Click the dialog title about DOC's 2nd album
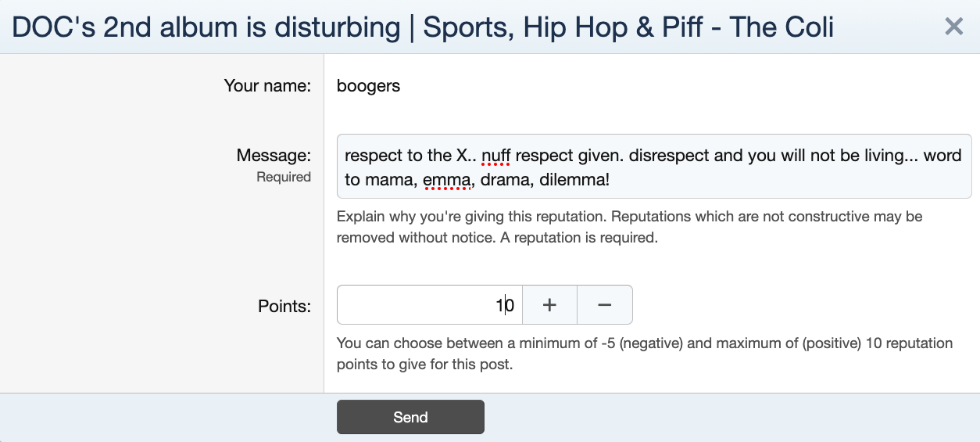This screenshot has width=980, height=442. click(x=423, y=27)
